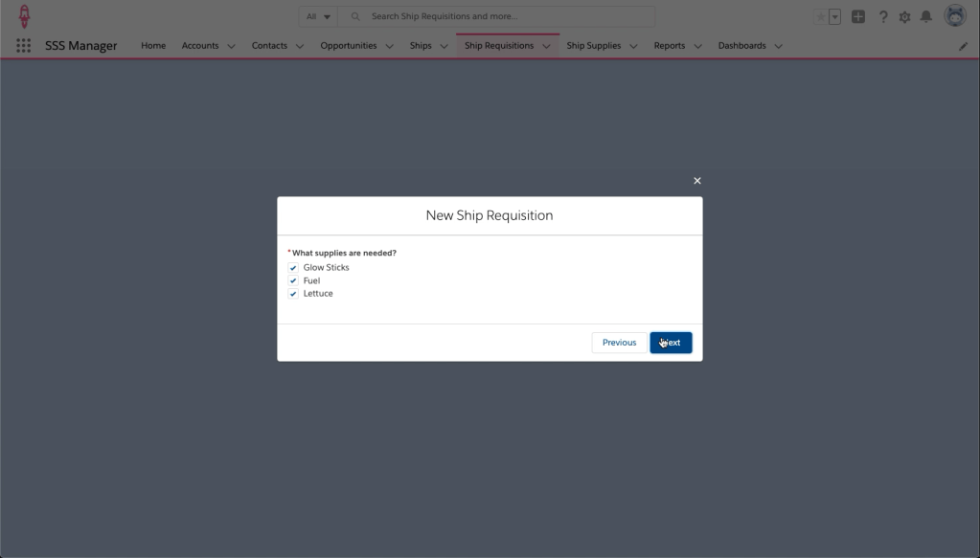The height and width of the screenshot is (558, 980).
Task: Click the global actions plus icon
Action: click(858, 16)
